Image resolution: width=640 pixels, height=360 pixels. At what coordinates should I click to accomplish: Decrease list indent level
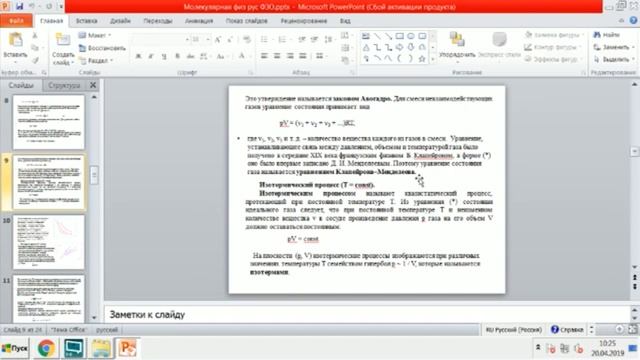[x=302, y=40]
